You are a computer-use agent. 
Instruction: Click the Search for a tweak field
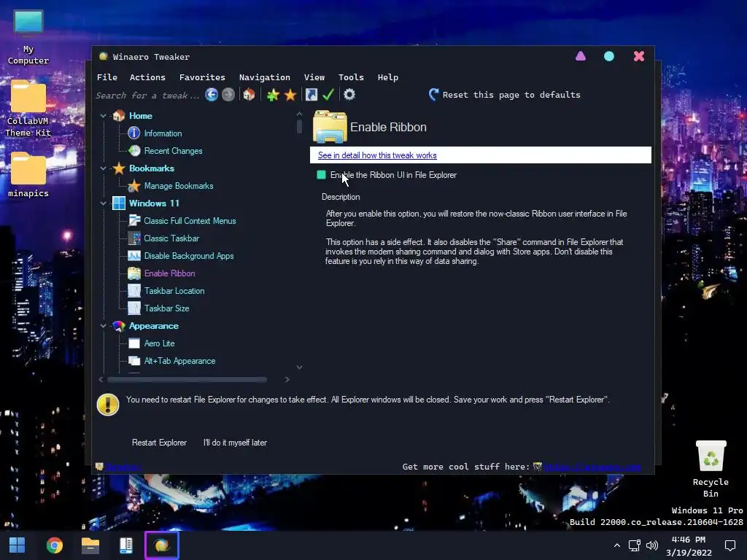point(147,96)
